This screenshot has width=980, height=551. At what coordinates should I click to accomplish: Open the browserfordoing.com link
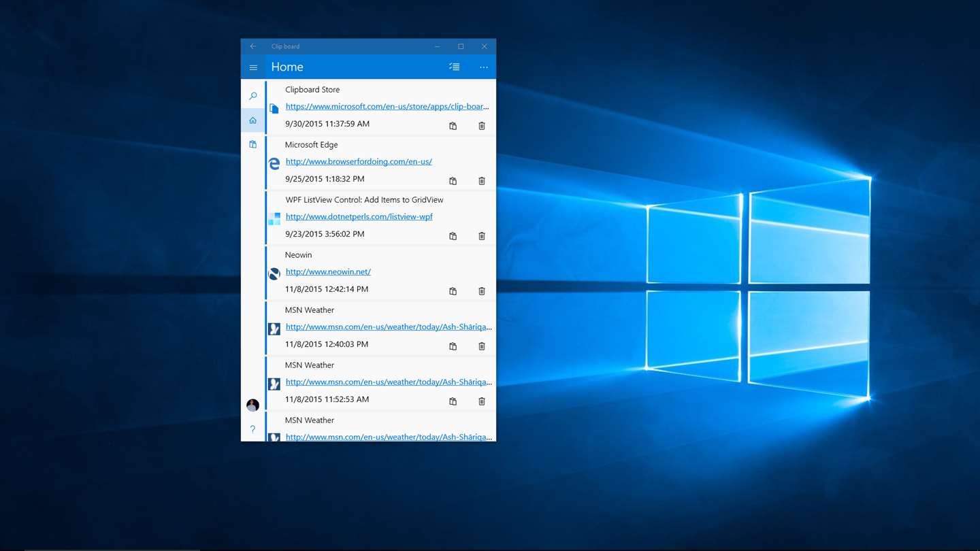(359, 162)
